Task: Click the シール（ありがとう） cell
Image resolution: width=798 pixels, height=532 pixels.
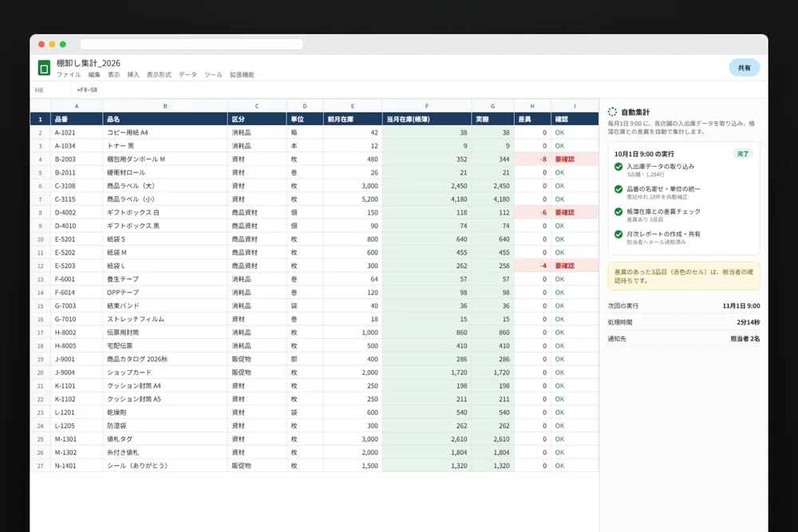Action: point(165,466)
